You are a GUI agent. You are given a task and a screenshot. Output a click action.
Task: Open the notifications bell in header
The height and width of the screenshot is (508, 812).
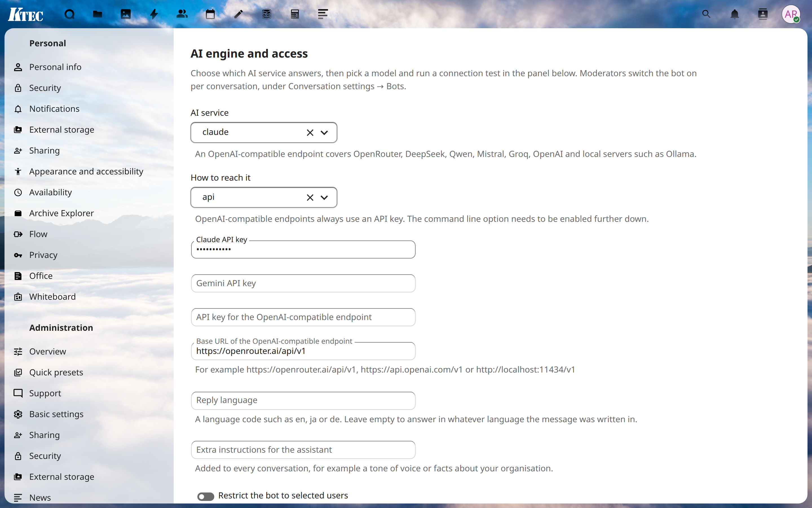[x=734, y=14]
